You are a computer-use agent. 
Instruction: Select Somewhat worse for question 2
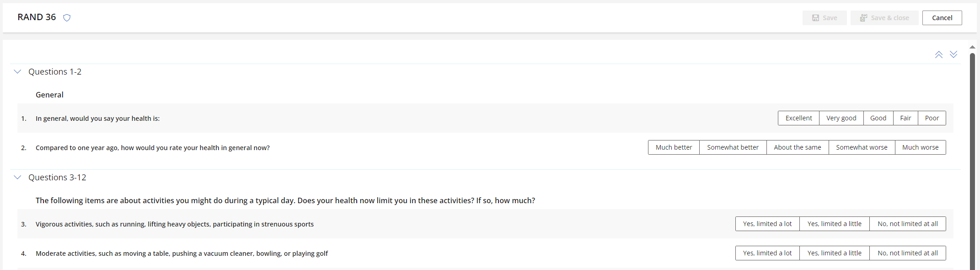tap(862, 147)
